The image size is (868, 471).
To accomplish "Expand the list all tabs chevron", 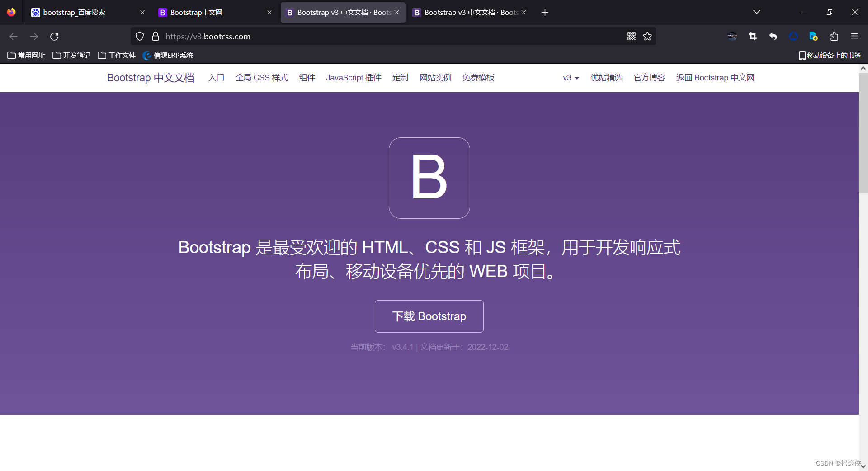I will pos(757,12).
